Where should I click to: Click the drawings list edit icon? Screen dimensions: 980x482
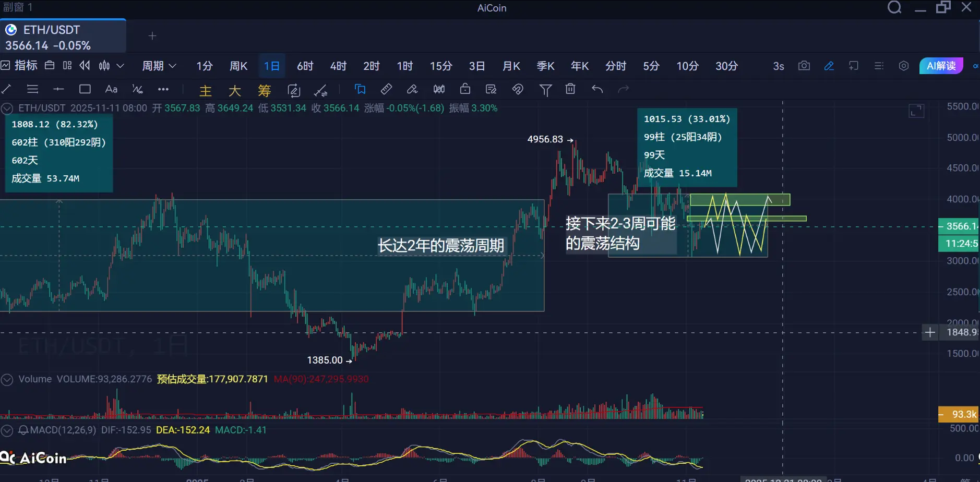coord(491,89)
